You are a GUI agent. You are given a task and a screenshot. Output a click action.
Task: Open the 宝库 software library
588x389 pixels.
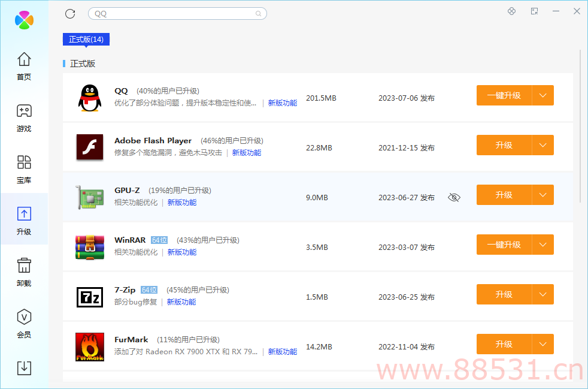point(24,170)
